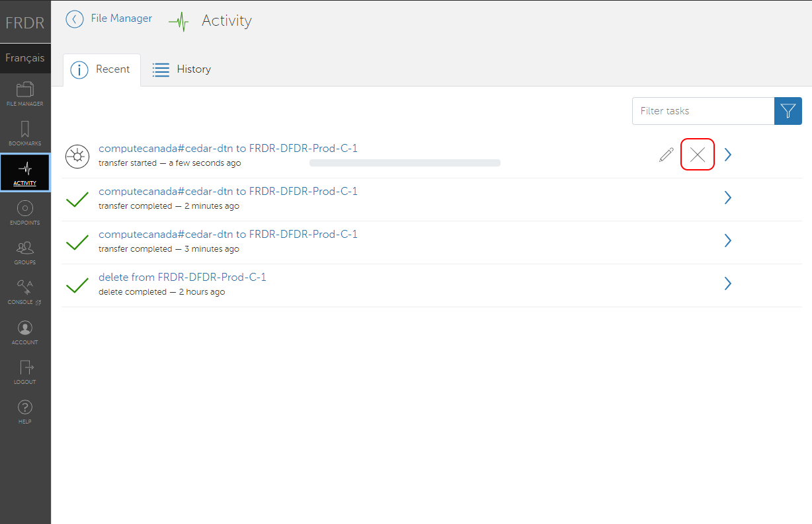This screenshot has height=524, width=812.
Task: Click the back arrow circle icon
Action: click(x=75, y=19)
